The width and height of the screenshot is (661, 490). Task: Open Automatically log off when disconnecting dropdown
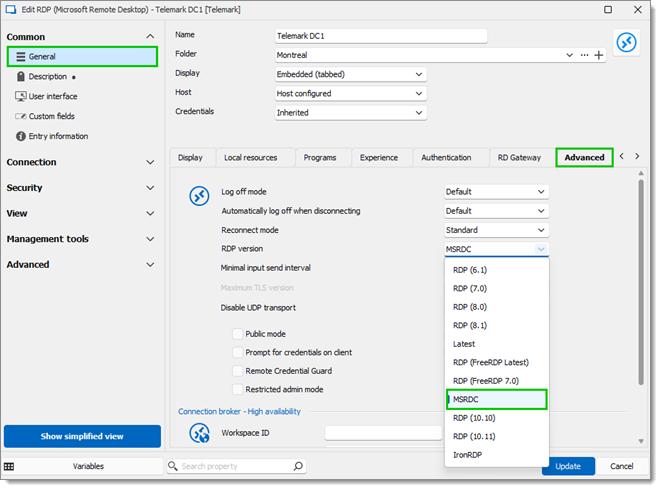coord(496,211)
